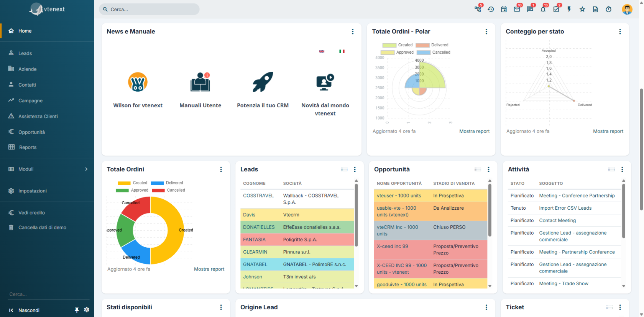Image resolution: width=644 pixels, height=317 pixels.
Task: Click the list view icon in Opportunità widget
Action: 478,169
